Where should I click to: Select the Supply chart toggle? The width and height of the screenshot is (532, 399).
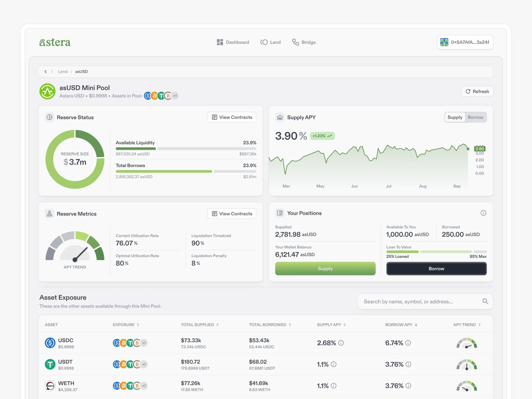[x=455, y=117]
